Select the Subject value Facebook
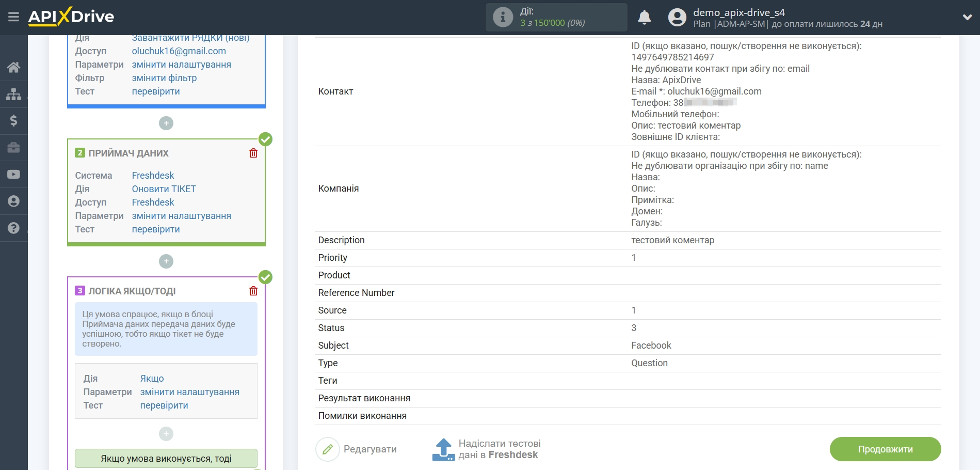This screenshot has width=980, height=470. click(x=651, y=346)
